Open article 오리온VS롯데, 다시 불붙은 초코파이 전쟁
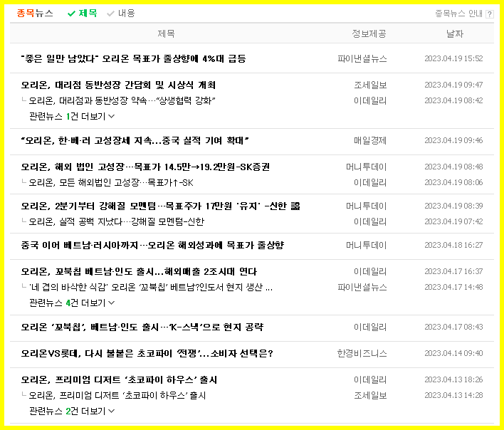 147,354
